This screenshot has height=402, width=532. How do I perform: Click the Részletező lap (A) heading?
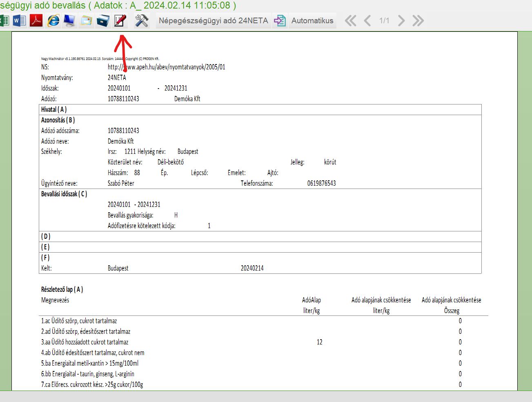62,289
